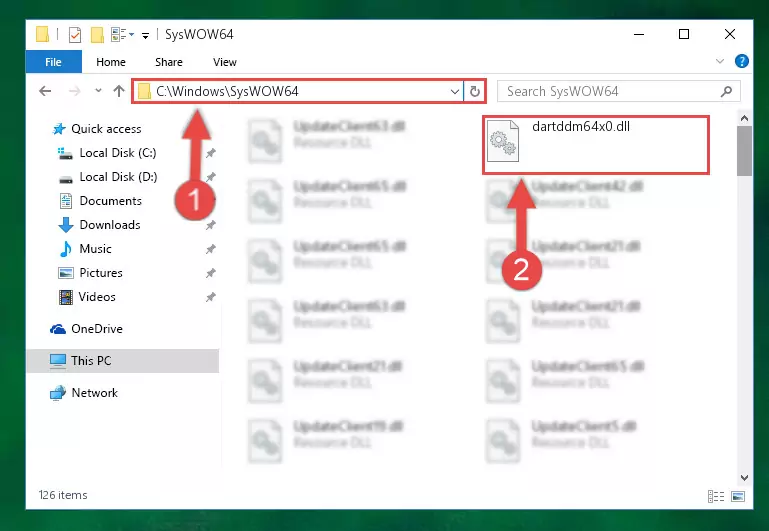Click the pin icon beside Videos
769x531 pixels.
click(x=210, y=297)
